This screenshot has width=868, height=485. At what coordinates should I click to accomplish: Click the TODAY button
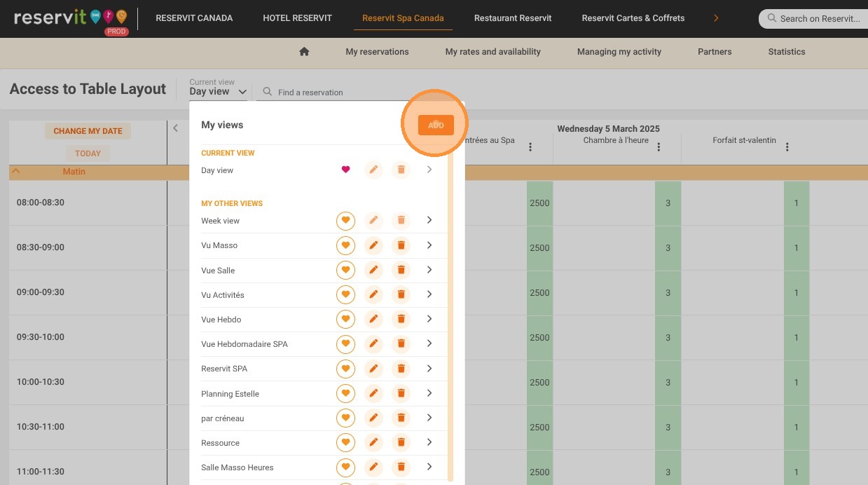[88, 153]
